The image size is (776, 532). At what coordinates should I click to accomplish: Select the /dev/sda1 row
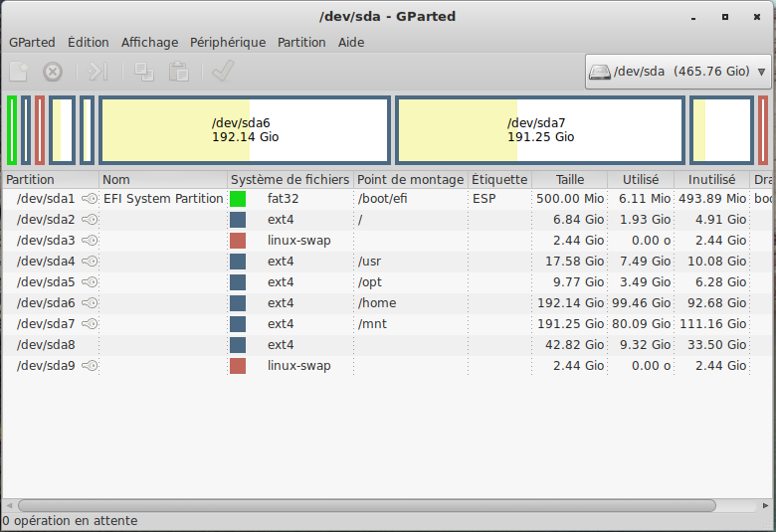[388, 199]
